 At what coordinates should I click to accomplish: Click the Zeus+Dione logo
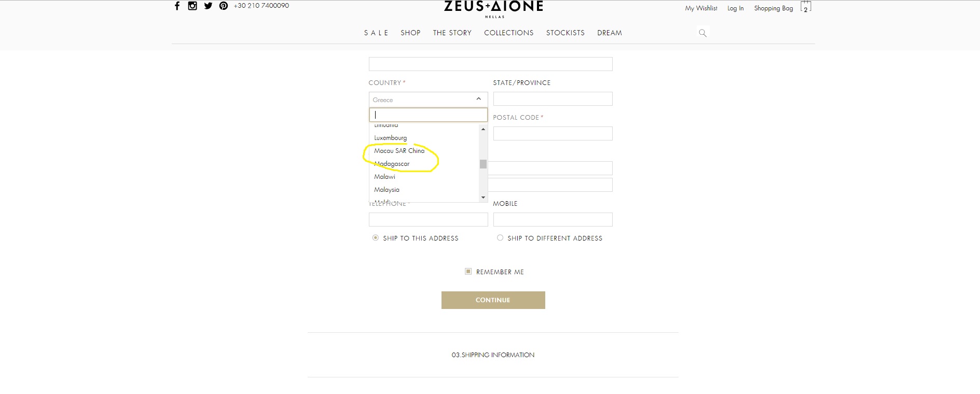(493, 8)
